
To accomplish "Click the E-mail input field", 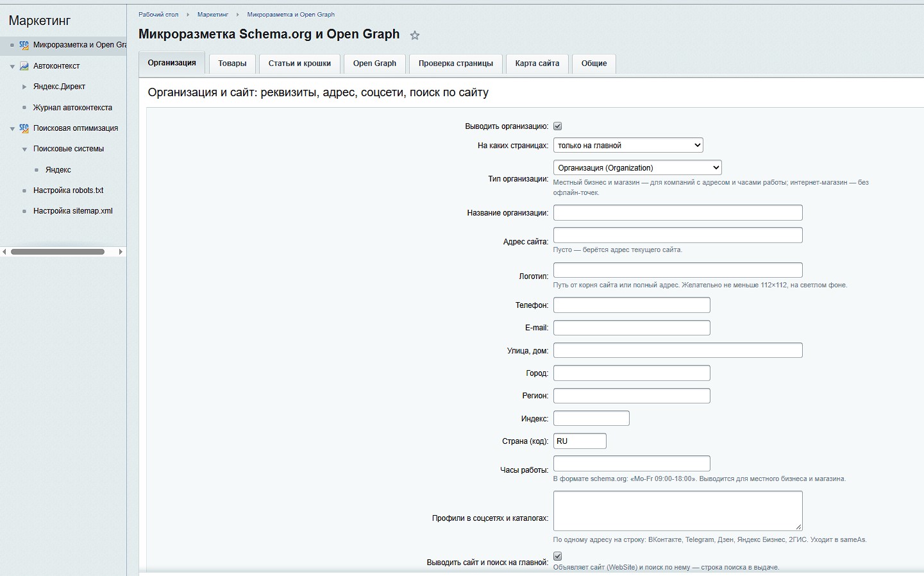I will click(632, 328).
